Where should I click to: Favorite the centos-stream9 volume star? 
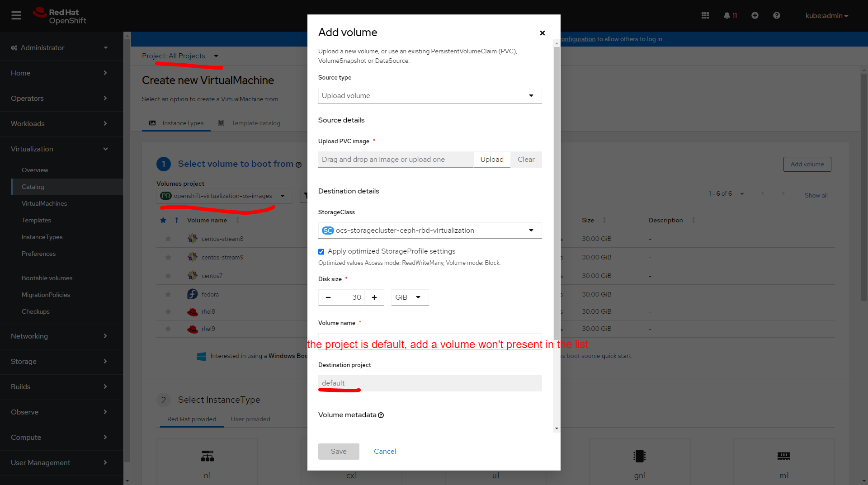(x=168, y=257)
